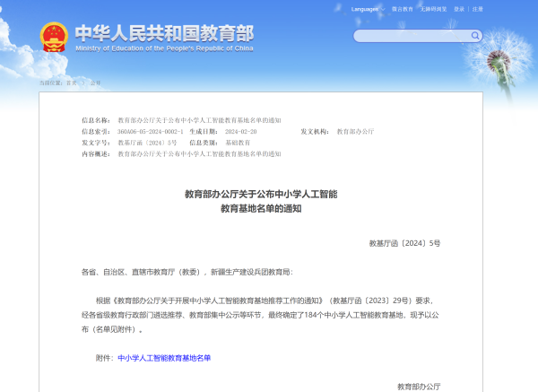This screenshot has width=538, height=392.
Task: Click the info category value 基础教育
Action: point(238,143)
